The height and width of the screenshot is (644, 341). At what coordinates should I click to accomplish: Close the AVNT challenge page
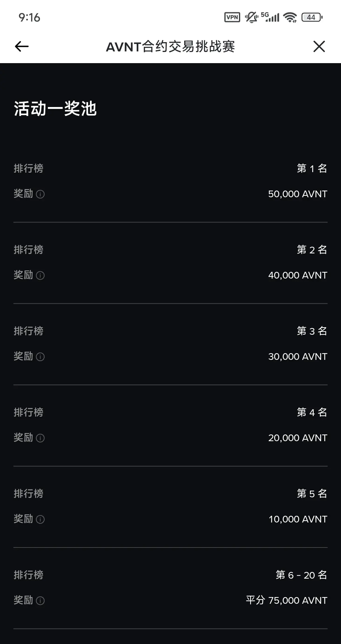click(319, 46)
